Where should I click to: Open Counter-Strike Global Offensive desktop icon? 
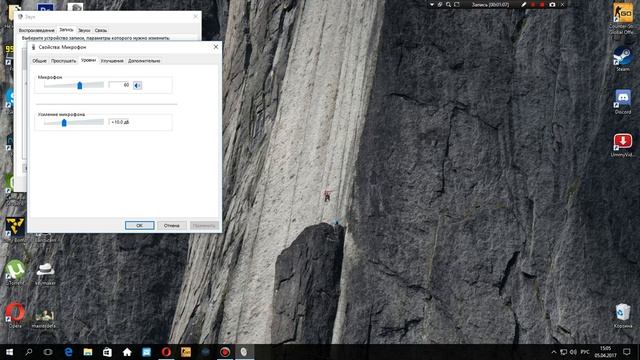click(622, 18)
